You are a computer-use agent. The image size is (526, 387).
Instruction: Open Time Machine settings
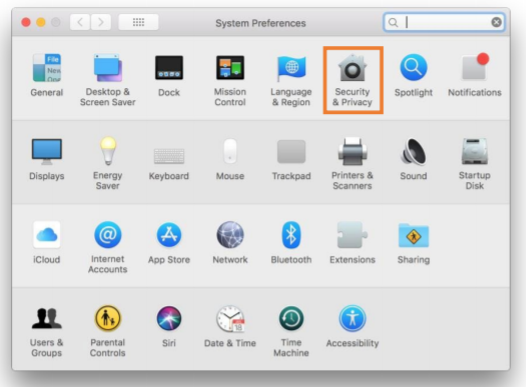[291, 331]
